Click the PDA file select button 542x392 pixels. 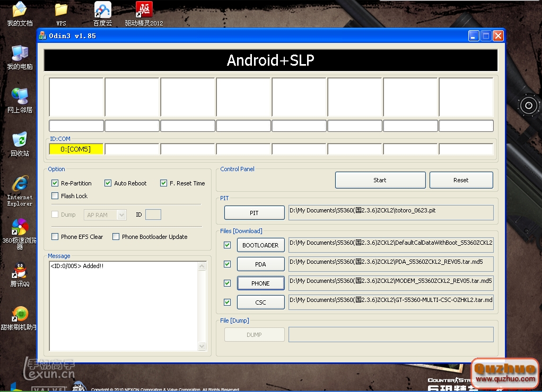[x=260, y=264]
